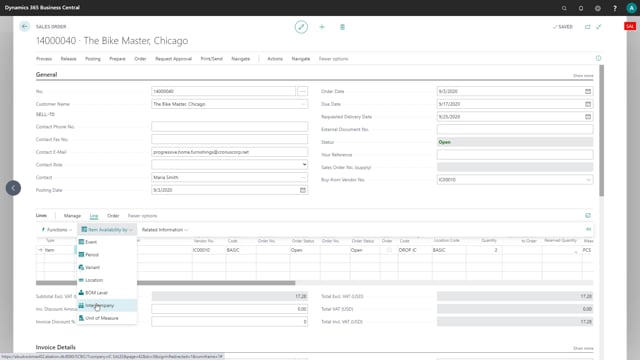The height and width of the screenshot is (360, 640).
Task: Click Fewer options in top action bar
Action: pyautogui.click(x=333, y=59)
